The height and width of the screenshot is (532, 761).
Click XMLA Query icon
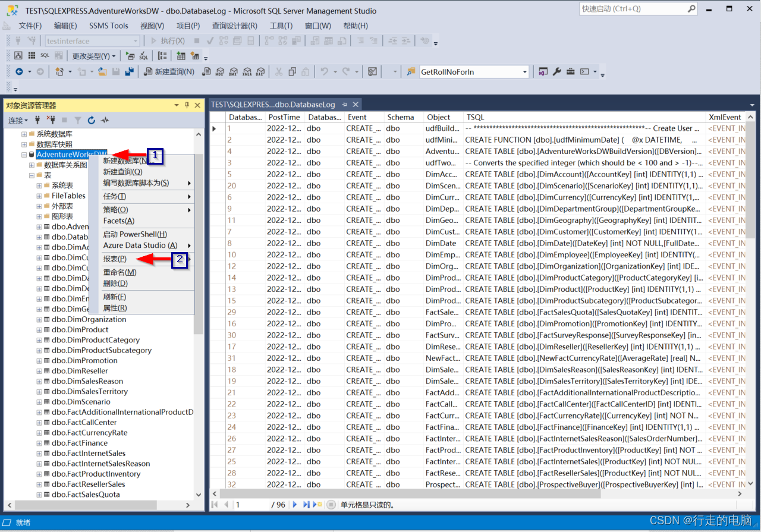point(247,71)
